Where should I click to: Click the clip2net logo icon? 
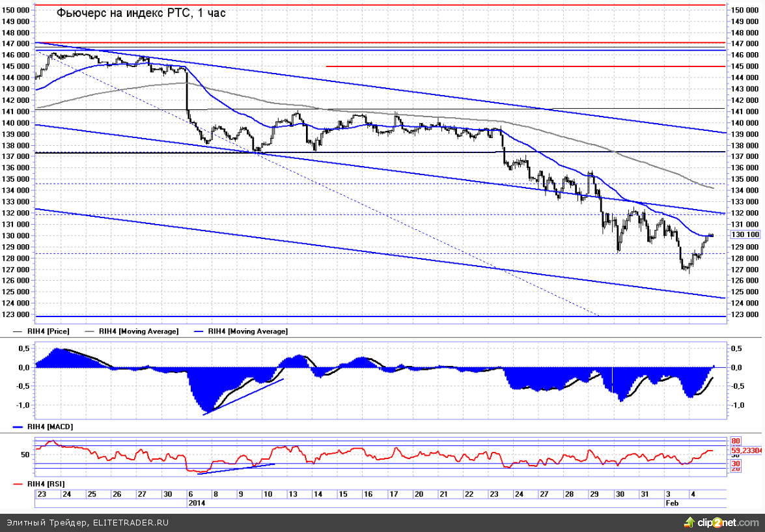(x=688, y=522)
